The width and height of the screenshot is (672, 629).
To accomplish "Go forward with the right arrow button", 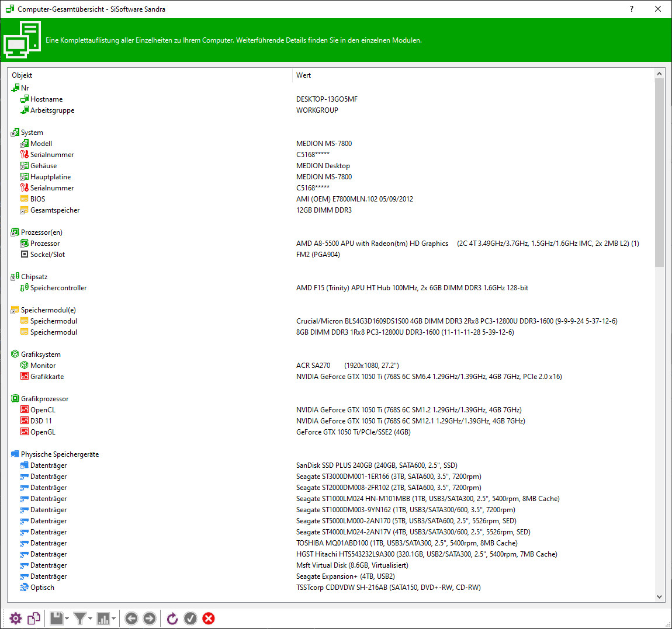I will coord(149,618).
